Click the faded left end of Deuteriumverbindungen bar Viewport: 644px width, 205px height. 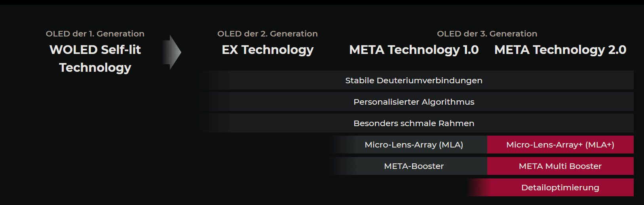(x=215, y=80)
